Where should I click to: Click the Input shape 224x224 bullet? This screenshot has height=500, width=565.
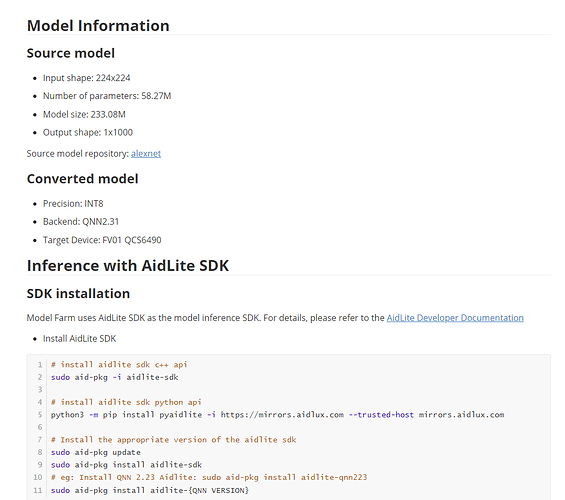[x=86, y=78]
